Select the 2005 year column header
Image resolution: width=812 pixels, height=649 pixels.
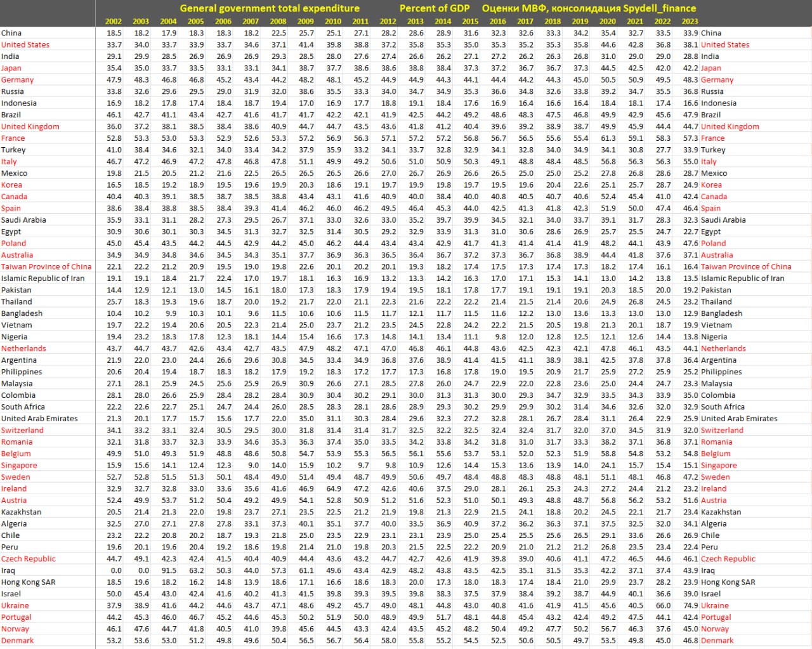pos(196,22)
